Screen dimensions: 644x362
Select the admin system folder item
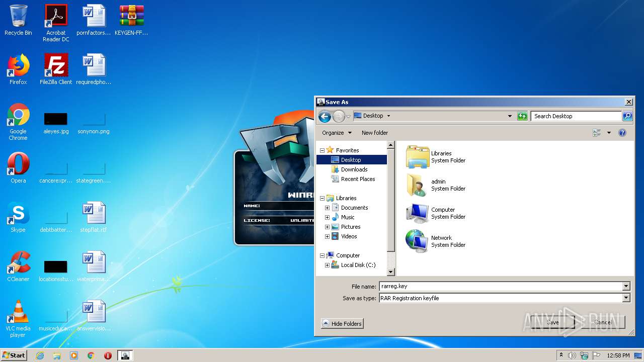(436, 185)
